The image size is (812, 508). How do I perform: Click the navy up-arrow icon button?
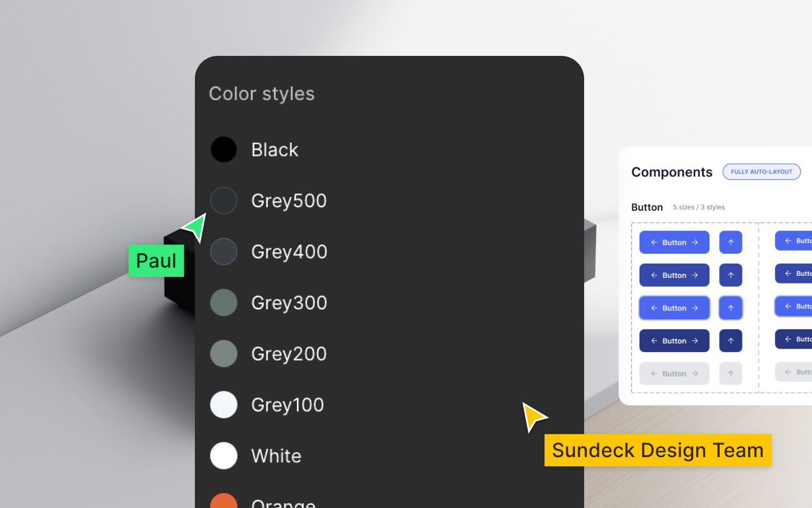click(731, 341)
